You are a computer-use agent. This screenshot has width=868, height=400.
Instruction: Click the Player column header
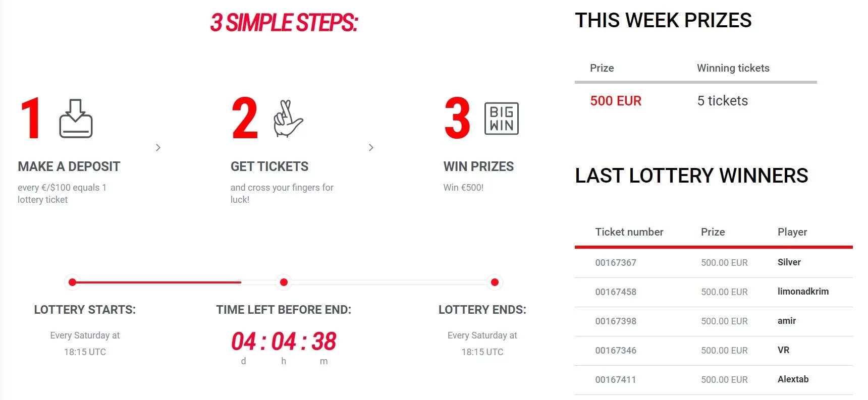click(x=792, y=232)
